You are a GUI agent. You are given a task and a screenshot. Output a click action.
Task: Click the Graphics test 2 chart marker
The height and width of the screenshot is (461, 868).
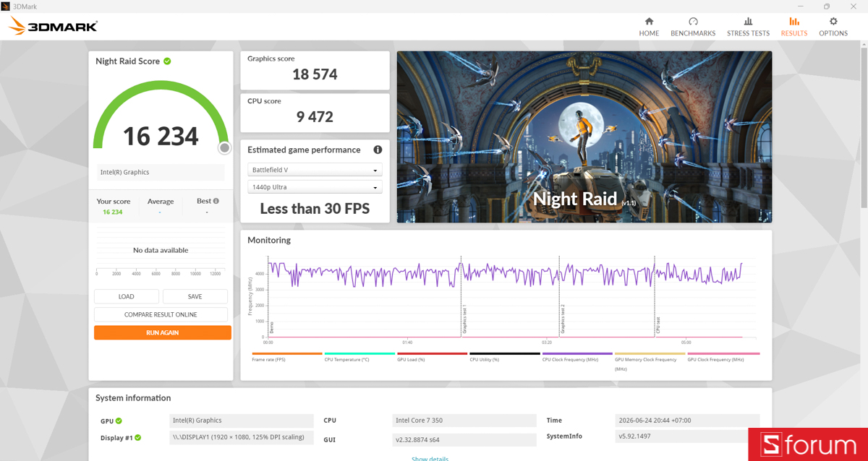tap(562, 319)
